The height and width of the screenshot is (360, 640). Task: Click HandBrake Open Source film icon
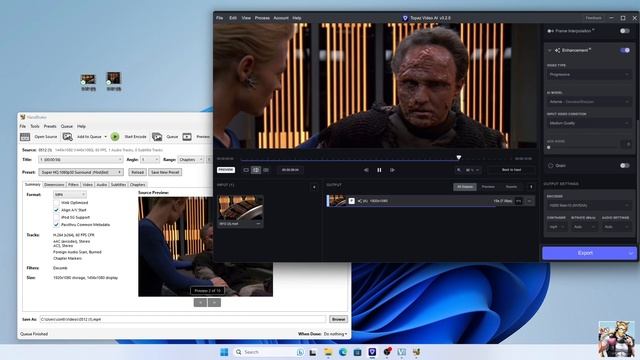pos(25,137)
